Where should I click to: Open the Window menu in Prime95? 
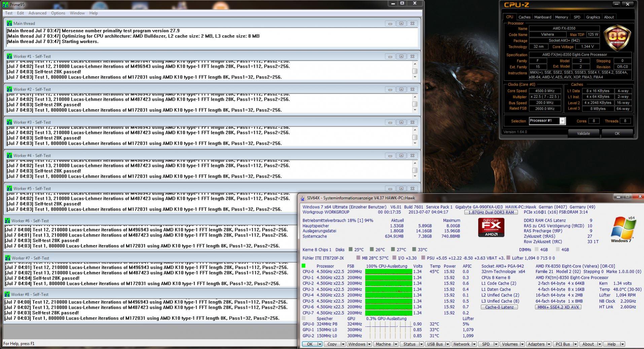point(77,13)
